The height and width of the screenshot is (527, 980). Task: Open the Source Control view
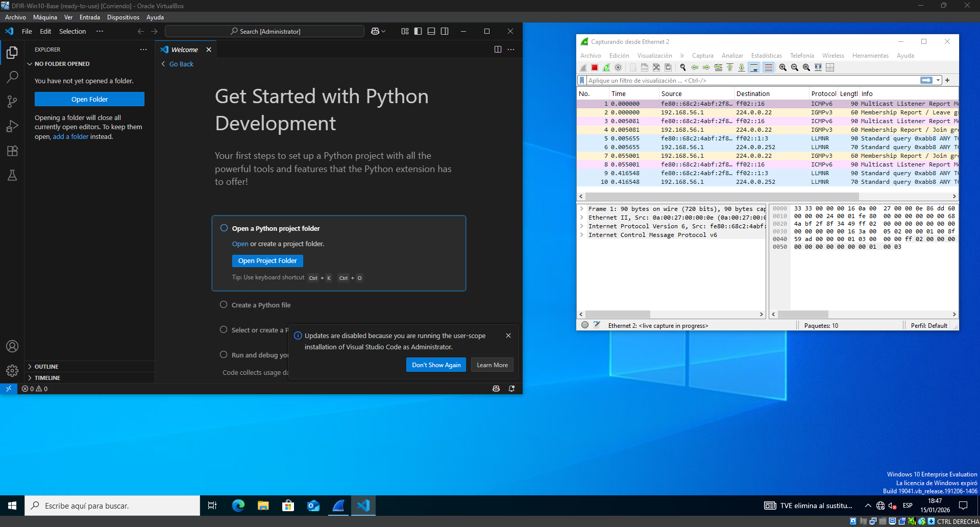click(x=12, y=102)
